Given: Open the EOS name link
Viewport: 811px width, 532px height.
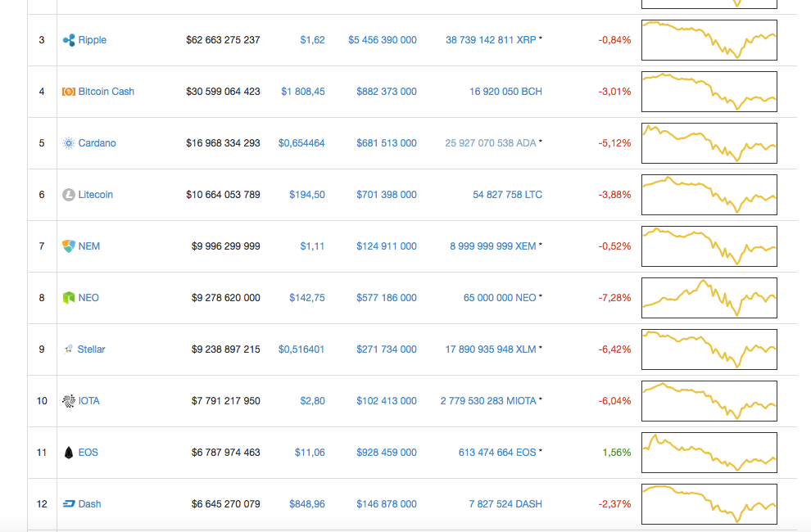Looking at the screenshot, I should (x=88, y=453).
